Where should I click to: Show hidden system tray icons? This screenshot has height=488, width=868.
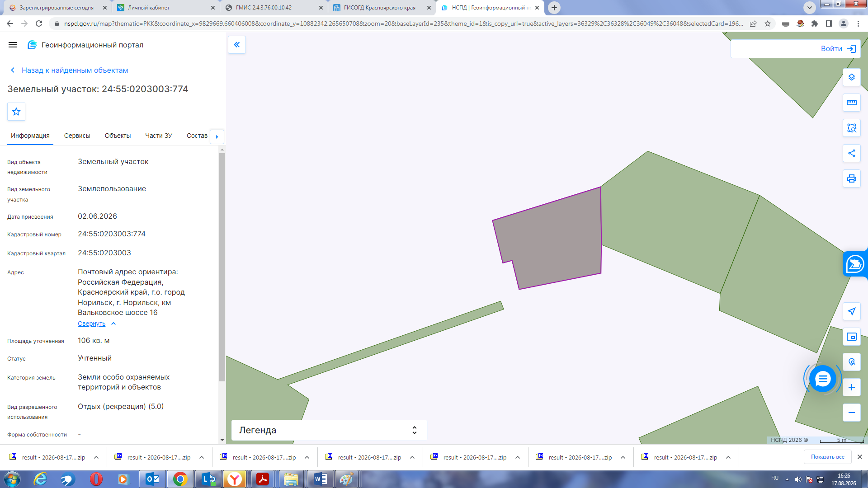pos(787,479)
